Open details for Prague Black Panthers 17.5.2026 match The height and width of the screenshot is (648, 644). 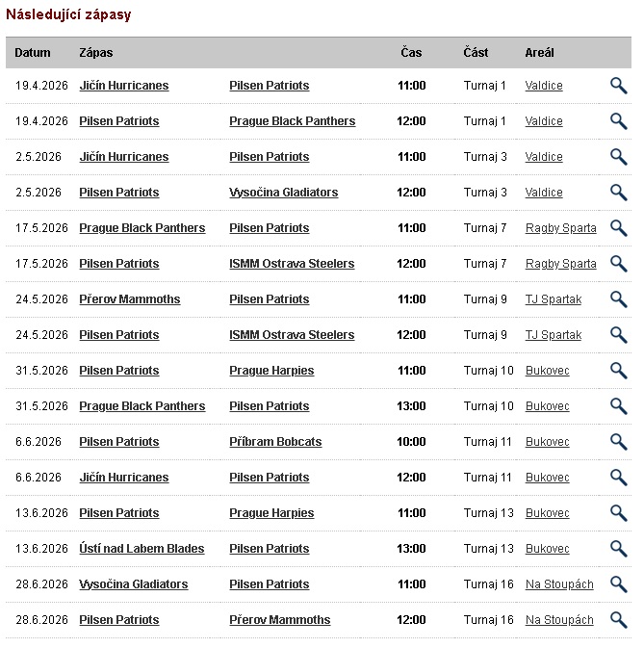coord(618,228)
